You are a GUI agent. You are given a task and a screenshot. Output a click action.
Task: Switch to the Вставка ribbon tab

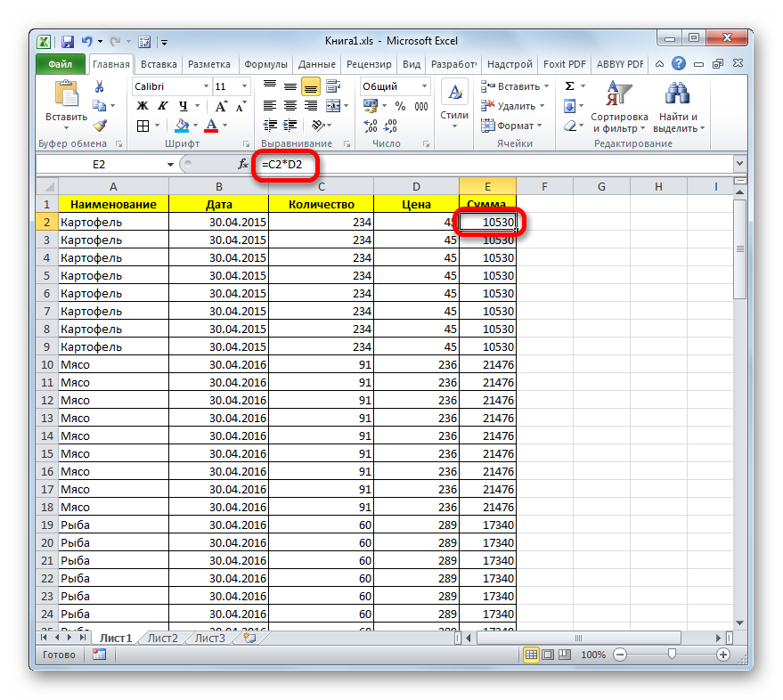pyautogui.click(x=159, y=64)
